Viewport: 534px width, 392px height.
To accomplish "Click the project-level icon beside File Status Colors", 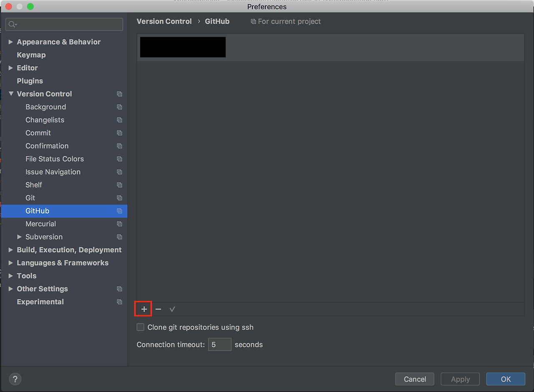I will tap(120, 159).
